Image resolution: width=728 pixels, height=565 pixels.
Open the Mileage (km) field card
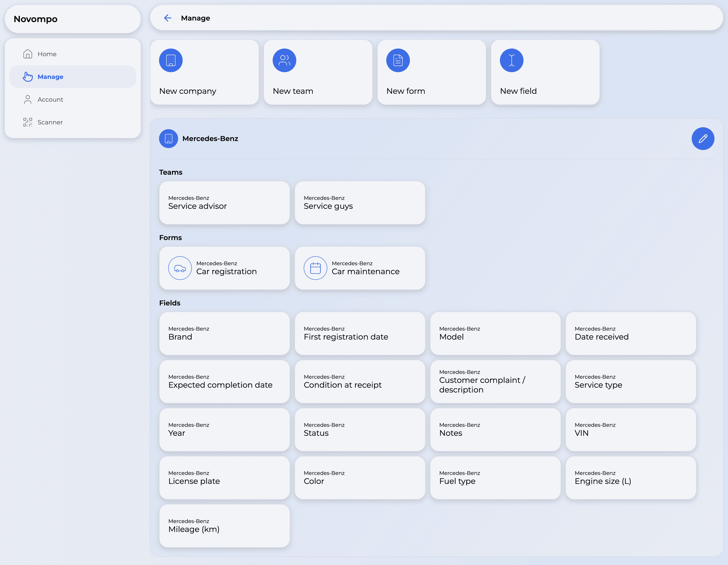[225, 526]
